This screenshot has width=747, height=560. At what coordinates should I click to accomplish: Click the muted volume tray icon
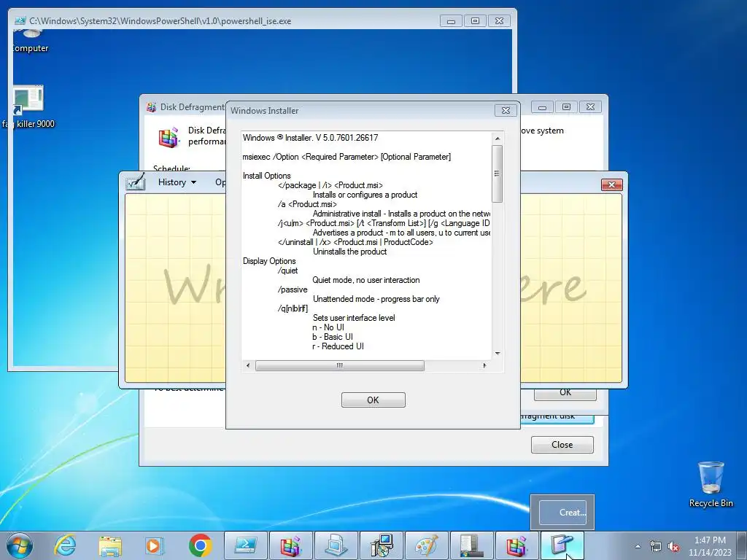(673, 546)
